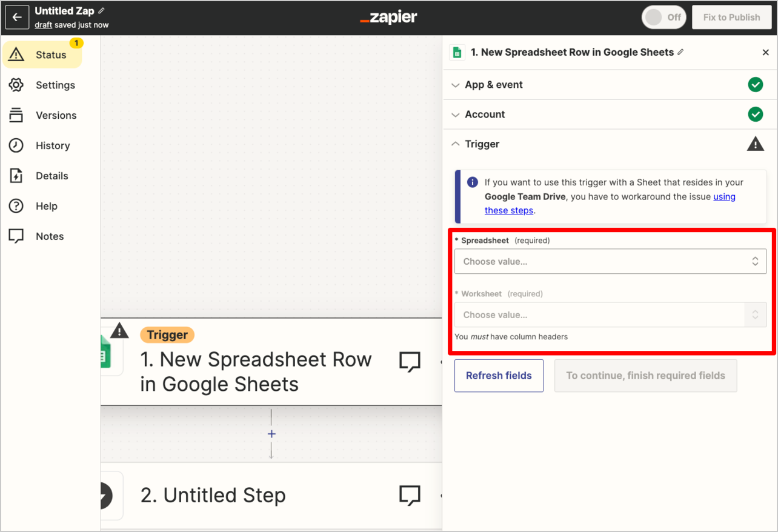Click Trigger section warning triangle
Screen dimensions: 778x532
pos(755,144)
